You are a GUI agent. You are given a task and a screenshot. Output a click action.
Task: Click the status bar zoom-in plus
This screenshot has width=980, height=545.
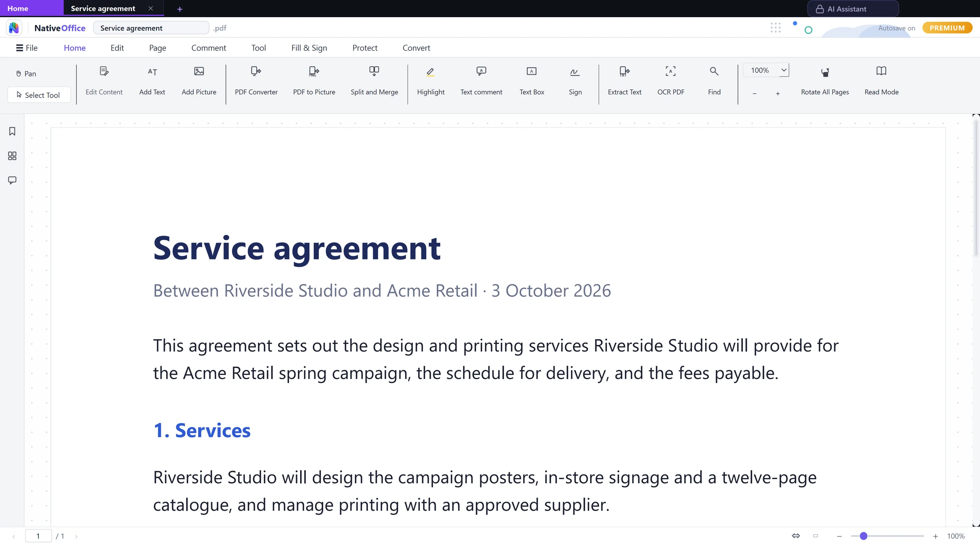(x=935, y=536)
